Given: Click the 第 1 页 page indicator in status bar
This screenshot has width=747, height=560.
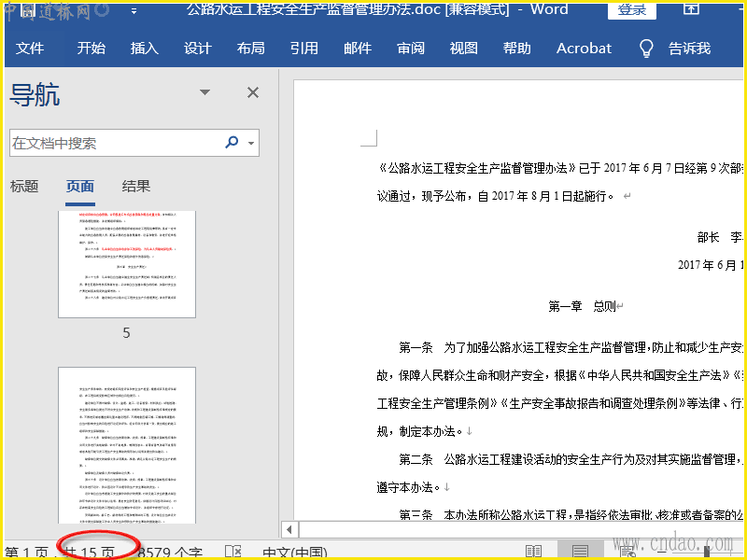Looking at the screenshot, I should pyautogui.click(x=27, y=553).
